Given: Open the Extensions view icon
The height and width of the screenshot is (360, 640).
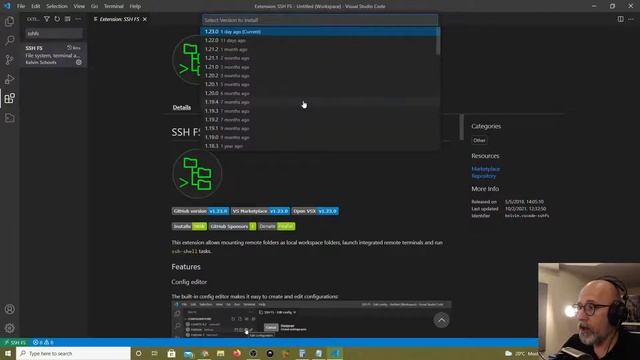Looking at the screenshot, I should (9, 98).
